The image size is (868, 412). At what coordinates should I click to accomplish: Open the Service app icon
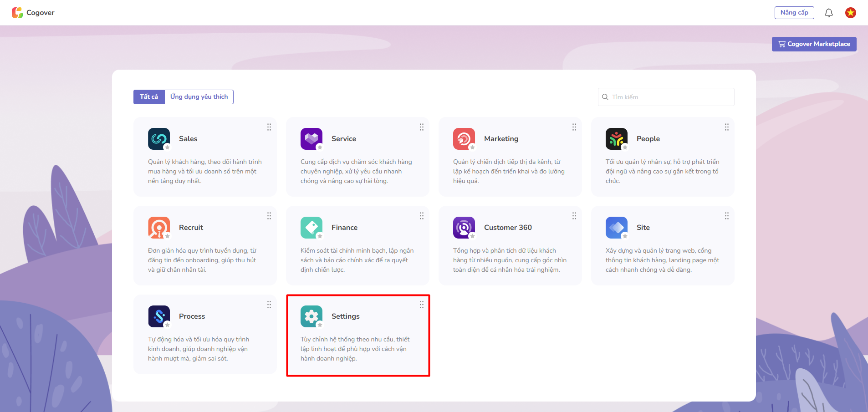coord(311,139)
